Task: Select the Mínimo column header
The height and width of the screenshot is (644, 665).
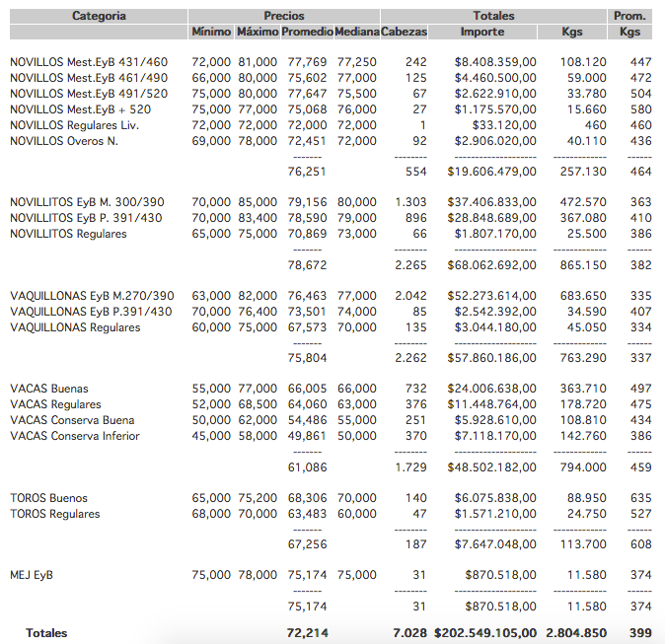Action: click(211, 32)
